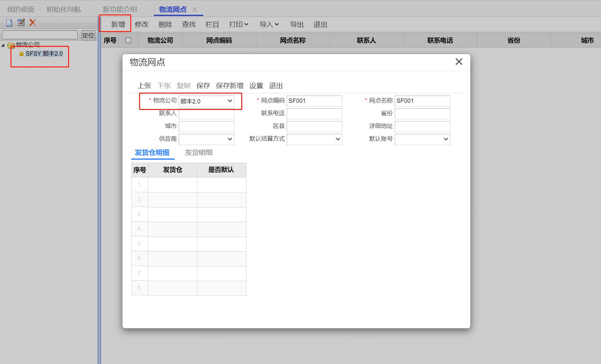
Task: Click the 联系电话 input field
Action: (x=315, y=114)
